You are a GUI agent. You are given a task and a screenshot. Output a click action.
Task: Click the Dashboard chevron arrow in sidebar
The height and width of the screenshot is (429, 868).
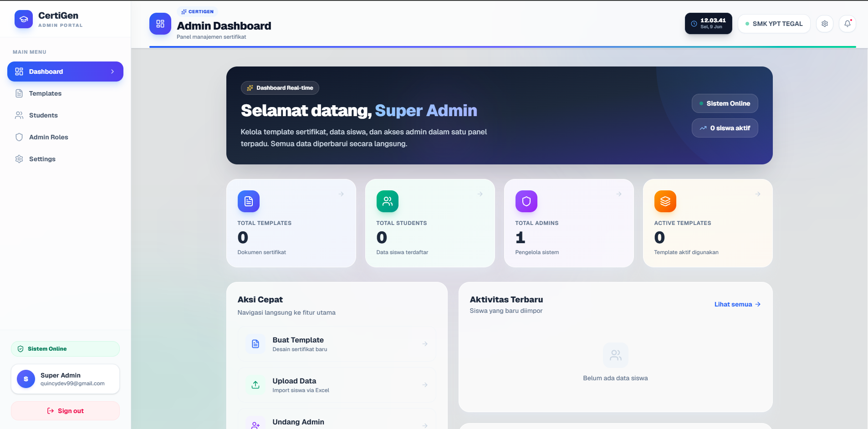point(112,71)
